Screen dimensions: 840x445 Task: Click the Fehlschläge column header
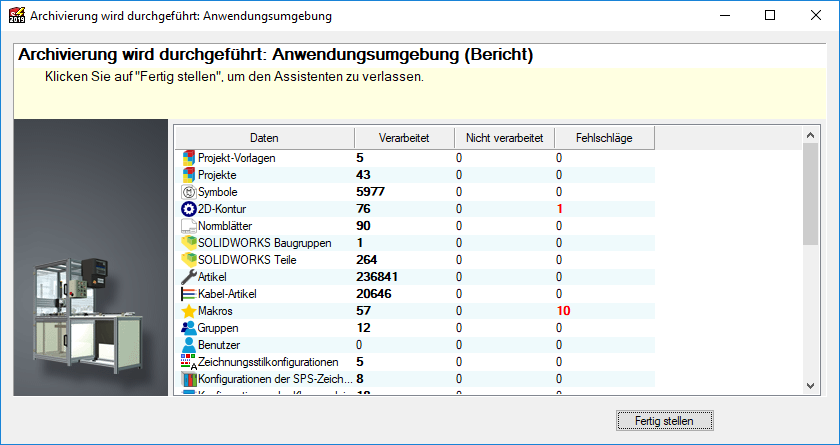pyautogui.click(x=604, y=138)
